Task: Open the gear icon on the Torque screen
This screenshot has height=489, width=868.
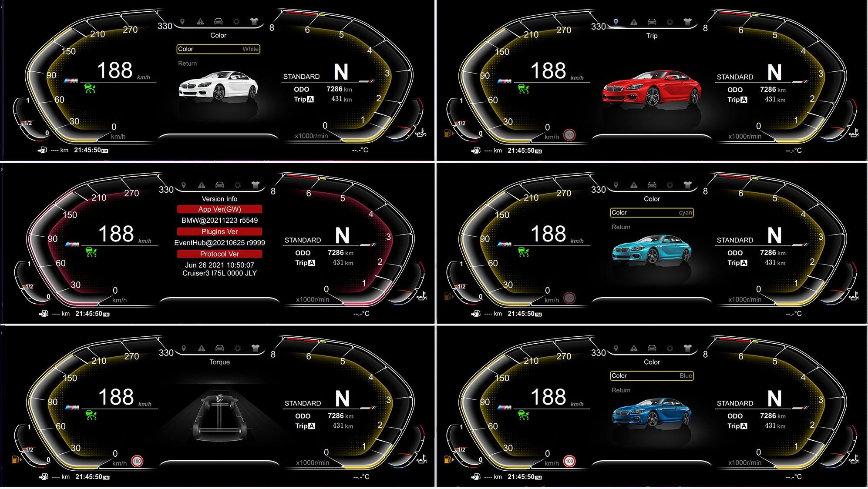Action: click(x=238, y=348)
